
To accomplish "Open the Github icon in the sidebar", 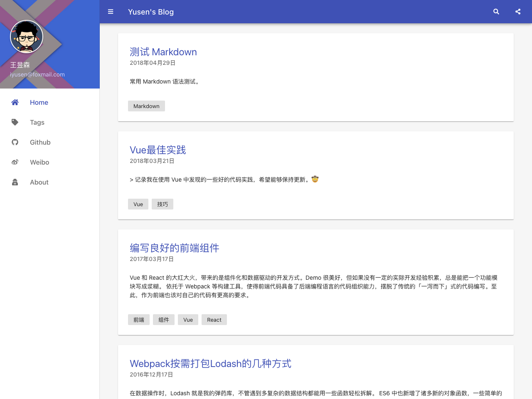I will point(15,142).
